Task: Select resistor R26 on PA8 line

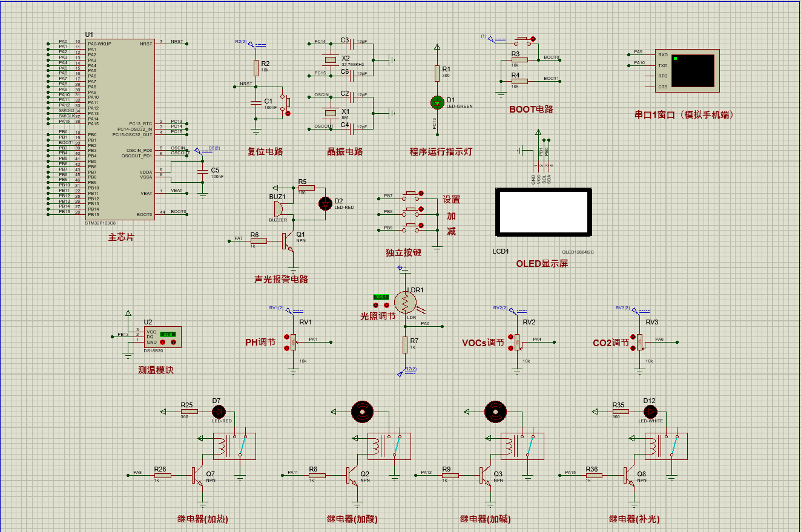Action: 162,476
